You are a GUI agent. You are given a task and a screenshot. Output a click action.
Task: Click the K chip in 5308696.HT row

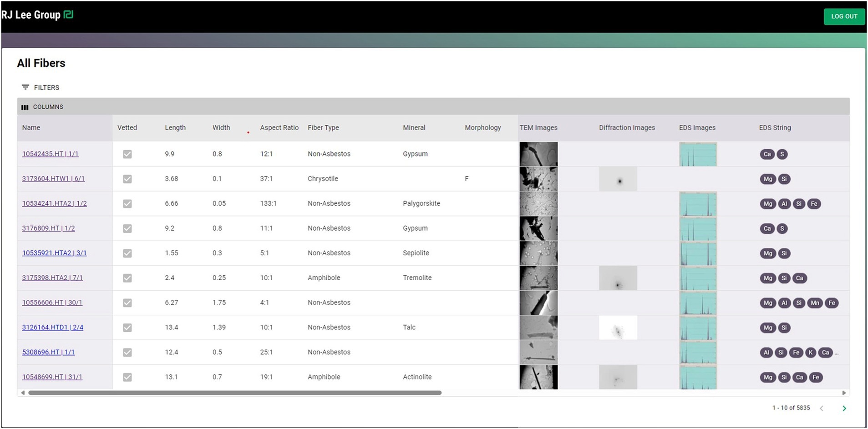810,353
